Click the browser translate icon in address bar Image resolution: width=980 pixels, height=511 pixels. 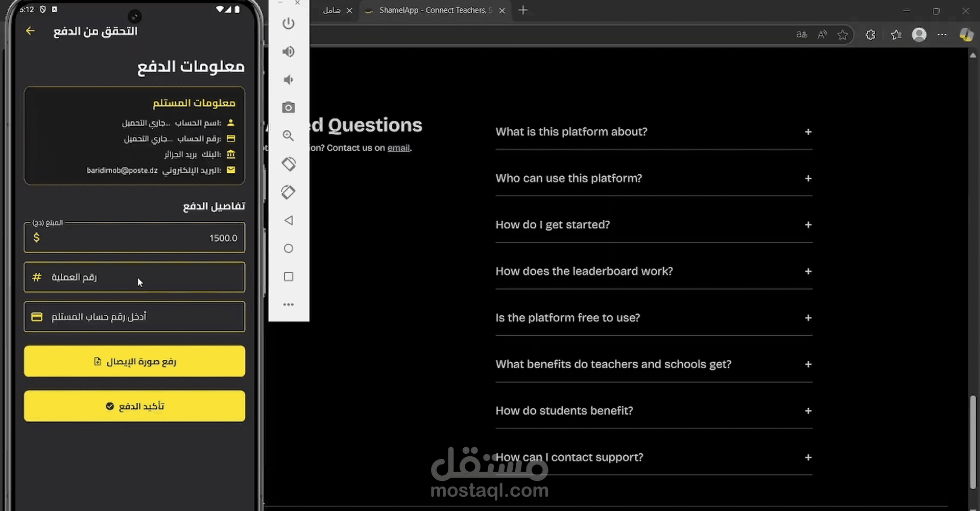(802, 35)
